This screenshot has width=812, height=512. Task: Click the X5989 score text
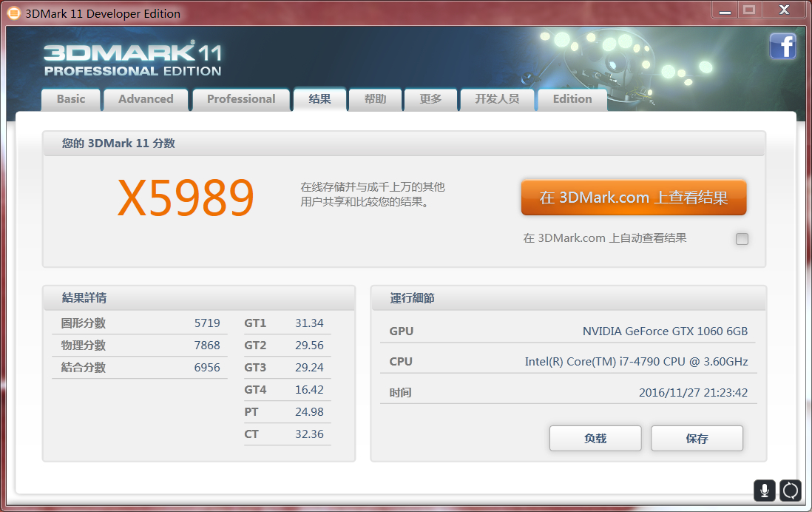tap(186, 198)
